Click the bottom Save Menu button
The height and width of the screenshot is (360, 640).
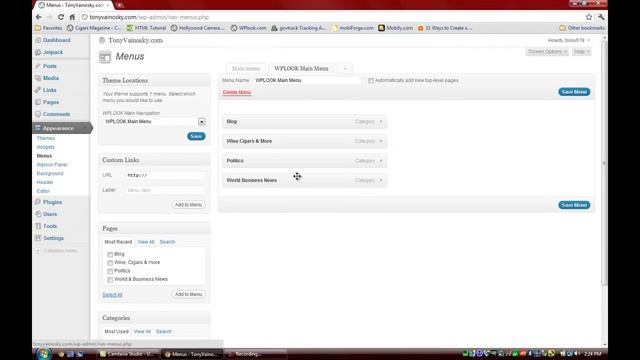pyautogui.click(x=574, y=205)
